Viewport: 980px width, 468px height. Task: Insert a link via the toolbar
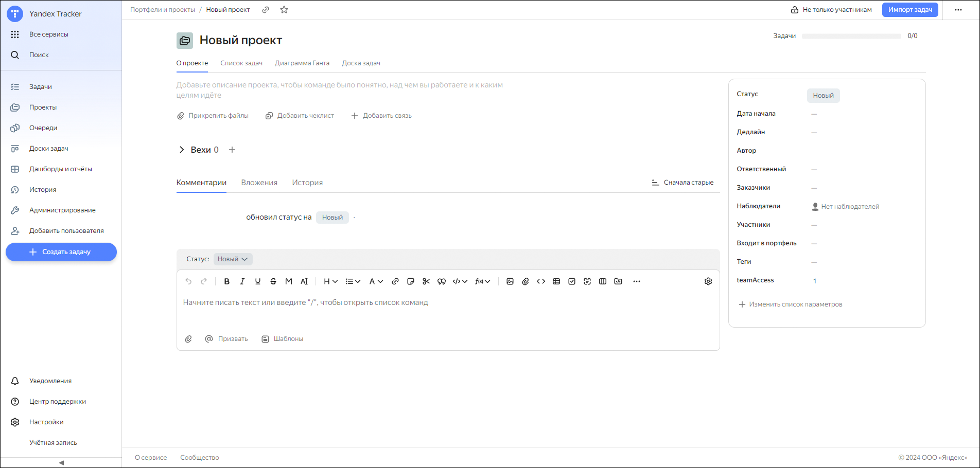[x=395, y=281]
